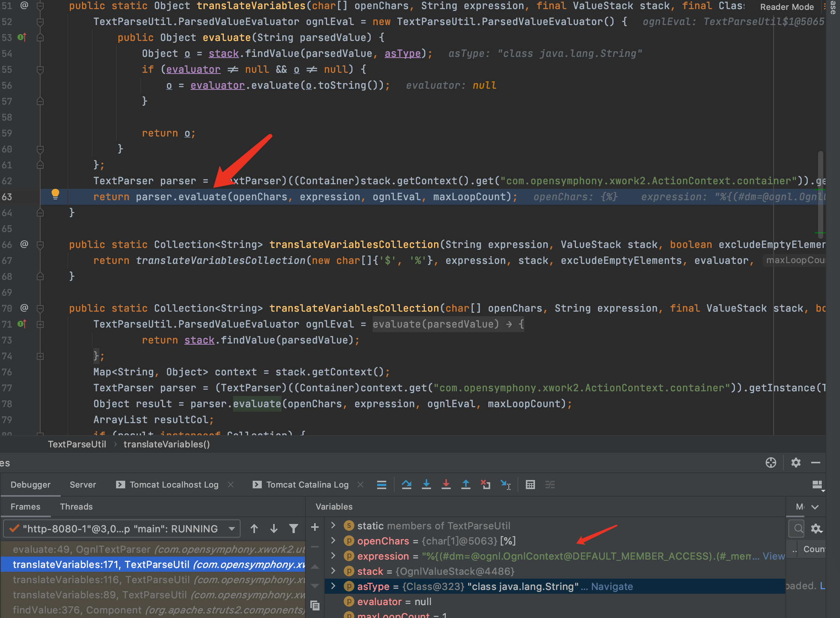Image resolution: width=840 pixels, height=618 pixels.
Task: Open the Memory panel dropdown chevron
Action: tap(815, 507)
